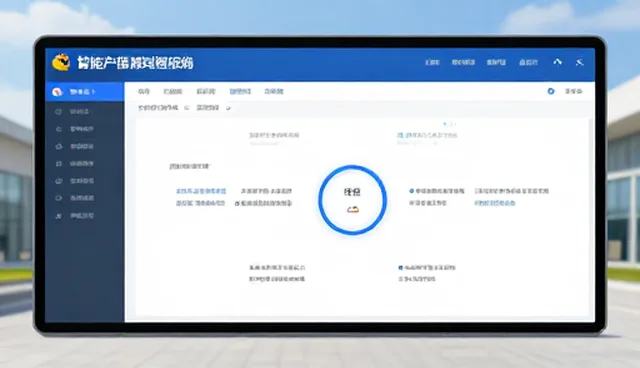
Task: Open blue link in far right column
Action: [x=495, y=203]
